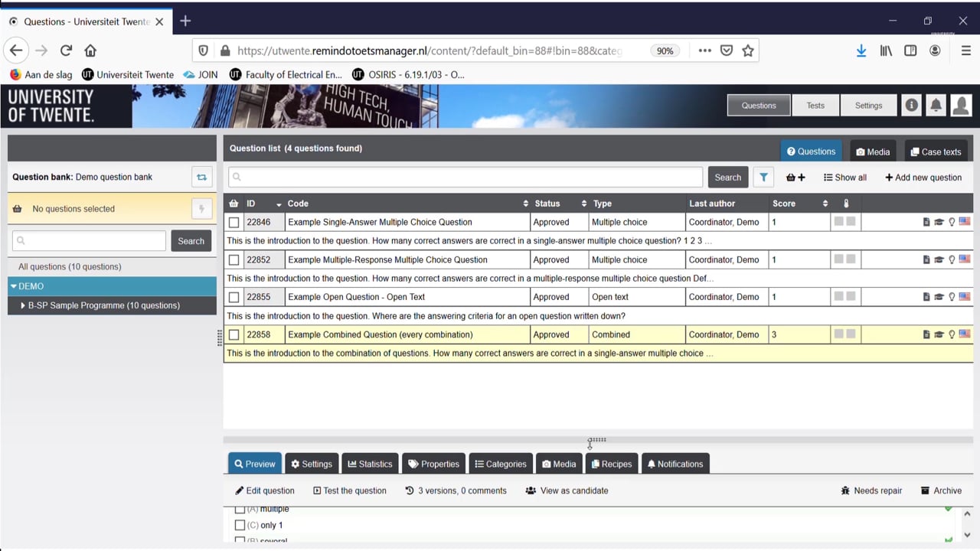Mark the question as Needs repair
This screenshot has height=551, width=980.
tap(871, 491)
